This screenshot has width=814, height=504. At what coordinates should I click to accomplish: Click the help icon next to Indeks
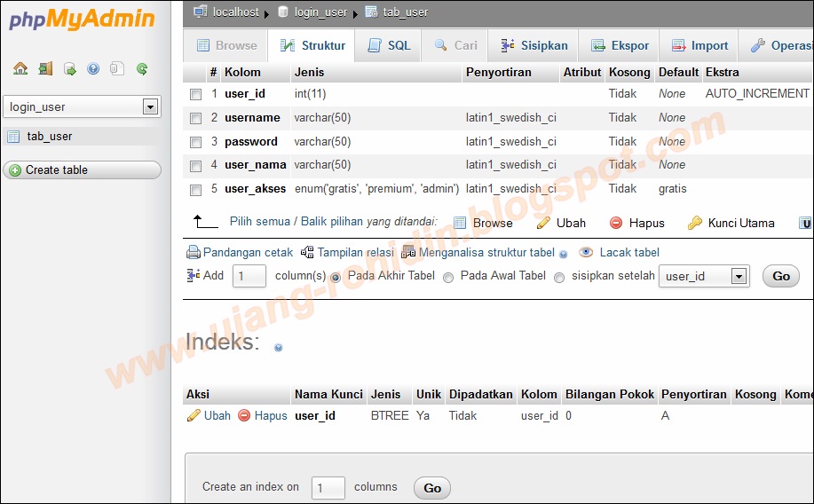coord(278,348)
